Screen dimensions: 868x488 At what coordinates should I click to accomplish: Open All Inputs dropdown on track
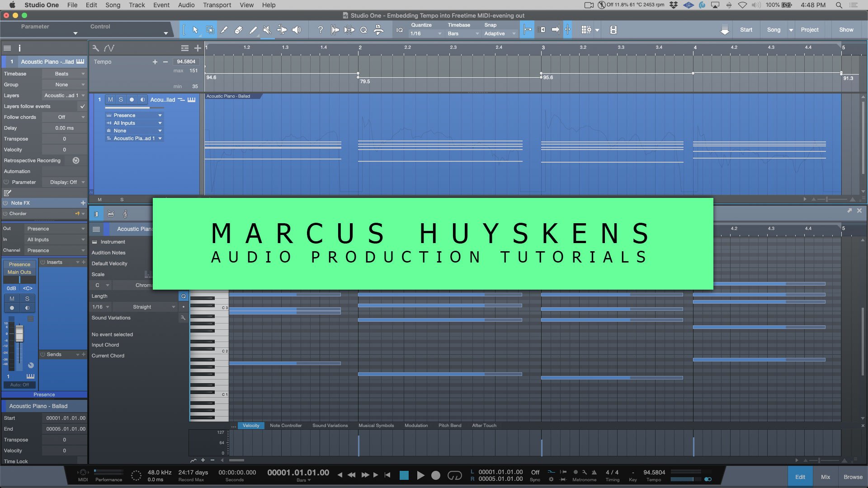coord(134,123)
